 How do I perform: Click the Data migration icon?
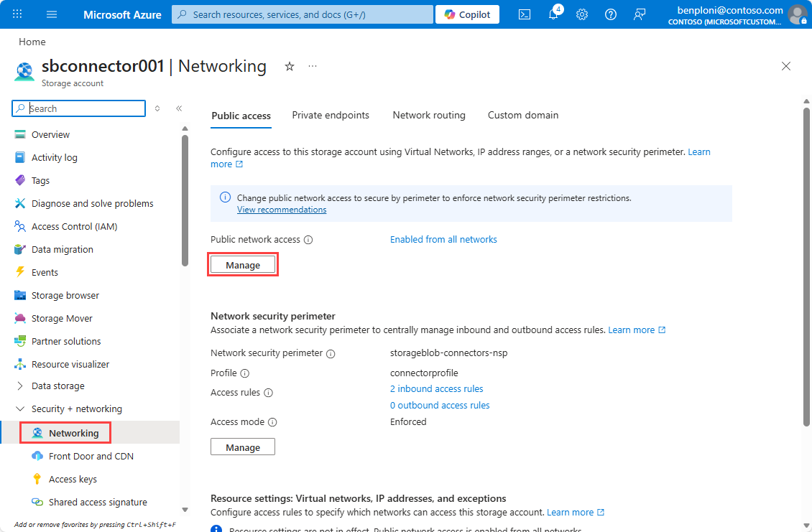point(20,249)
